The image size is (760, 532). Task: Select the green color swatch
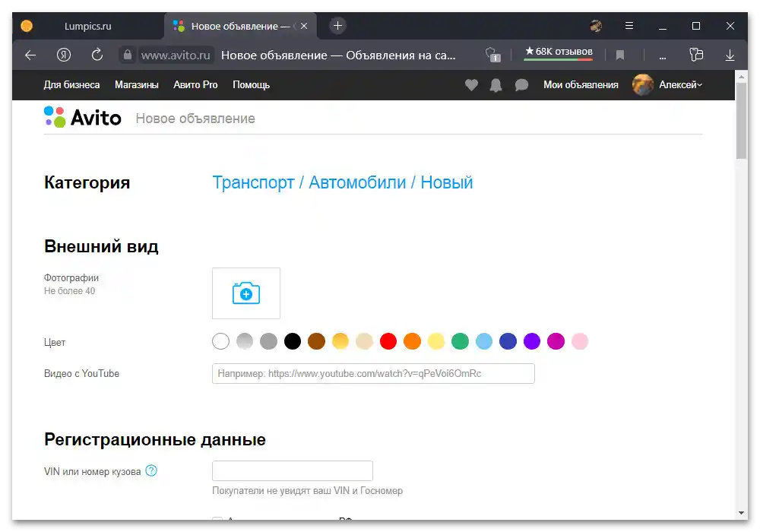click(x=460, y=341)
